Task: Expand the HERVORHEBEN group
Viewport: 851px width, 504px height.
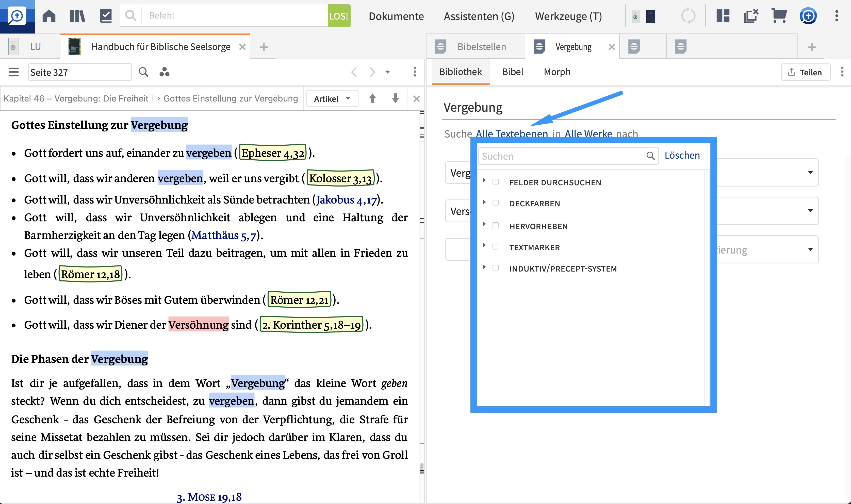Action: (484, 224)
